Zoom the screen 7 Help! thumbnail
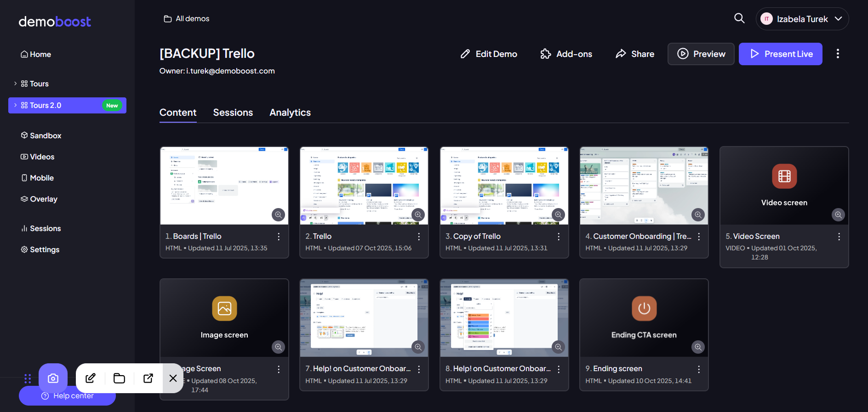 coord(418,347)
